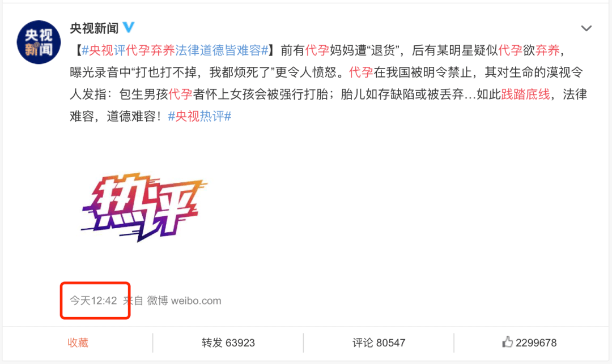
Task: Click the blue verified V badge
Action: 129,27
